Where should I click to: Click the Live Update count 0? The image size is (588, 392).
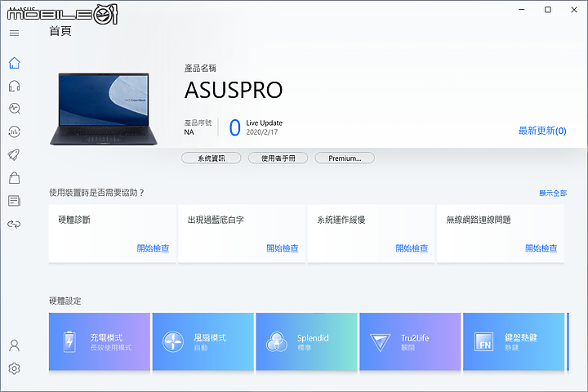(x=234, y=127)
